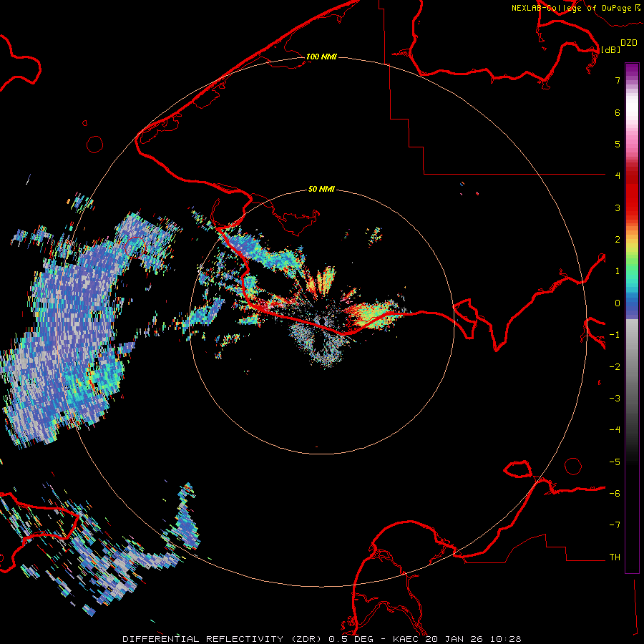Click the -2 value on color scale
Viewport: 644px width, 644px height.
click(615, 367)
